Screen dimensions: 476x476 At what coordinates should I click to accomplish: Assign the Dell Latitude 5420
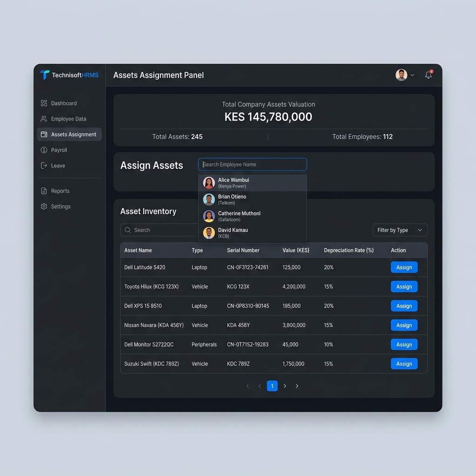pyautogui.click(x=404, y=267)
